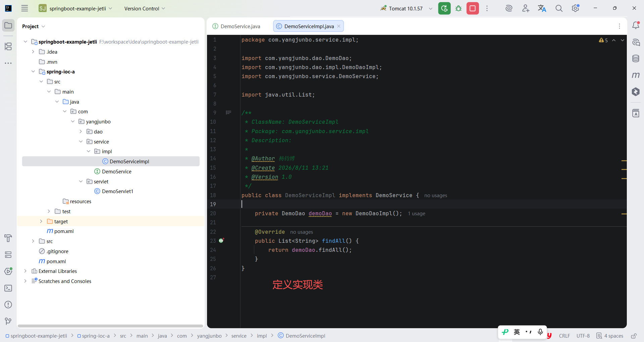This screenshot has height=342, width=644.
Task: Open the translation tool window on right sidebar
Action: [x=636, y=113]
